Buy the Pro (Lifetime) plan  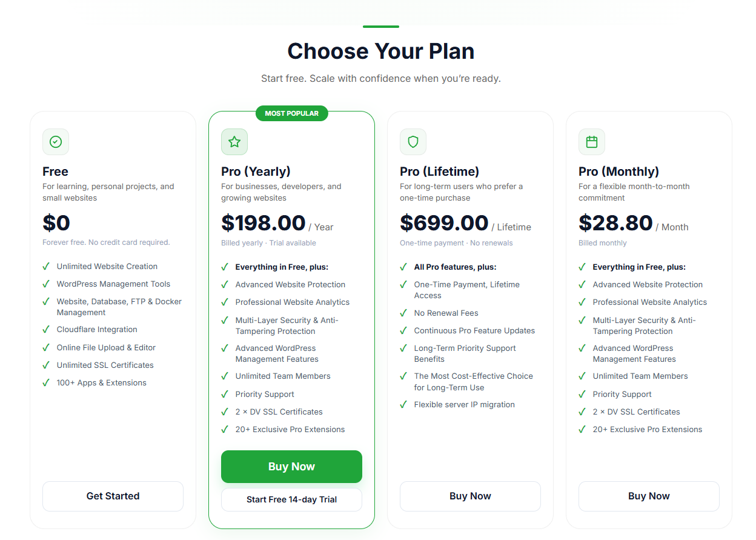pyautogui.click(x=470, y=496)
